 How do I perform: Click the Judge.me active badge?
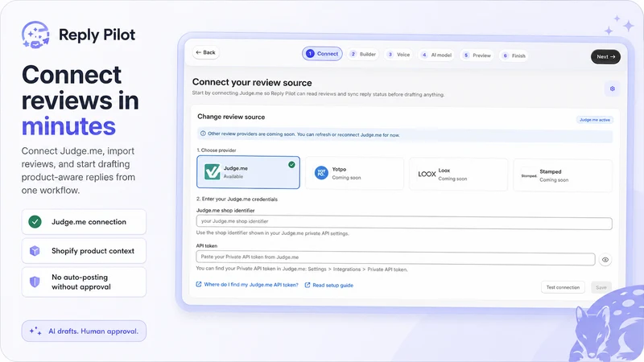[x=595, y=120]
